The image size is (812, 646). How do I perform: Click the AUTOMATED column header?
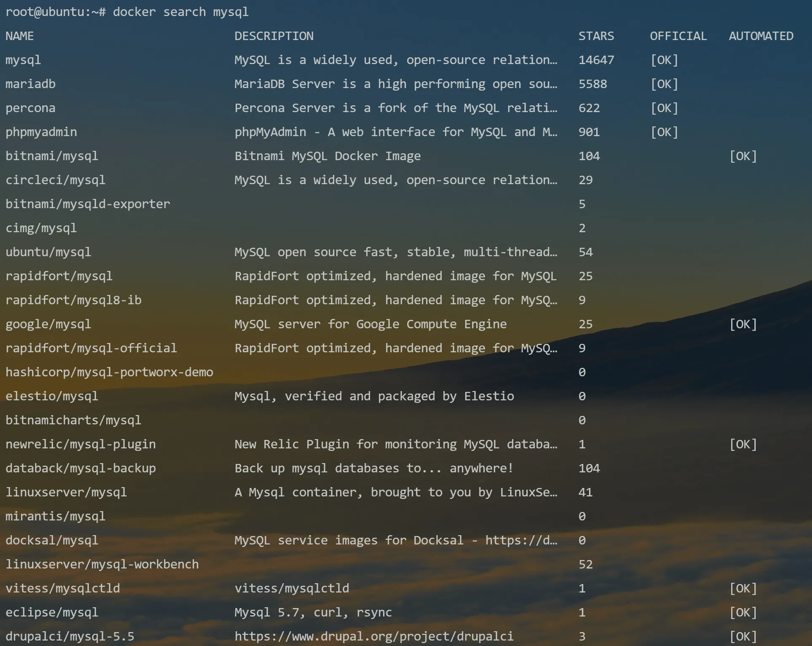coord(761,36)
